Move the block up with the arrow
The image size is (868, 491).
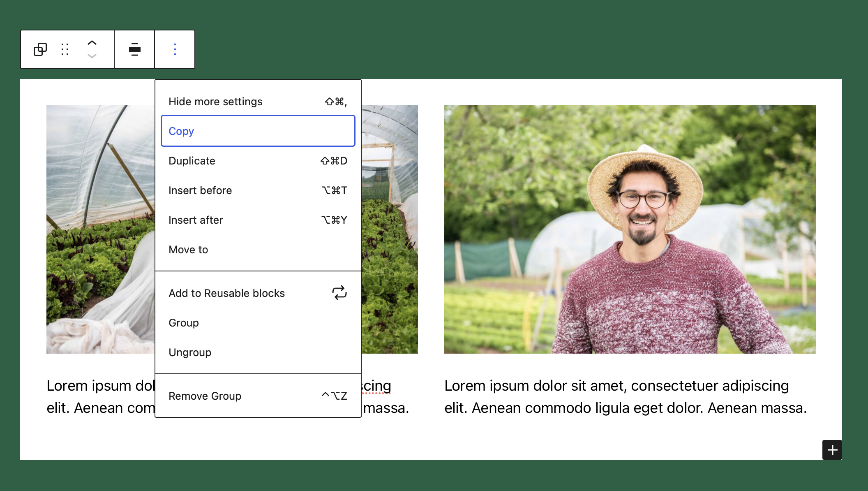coord(92,42)
